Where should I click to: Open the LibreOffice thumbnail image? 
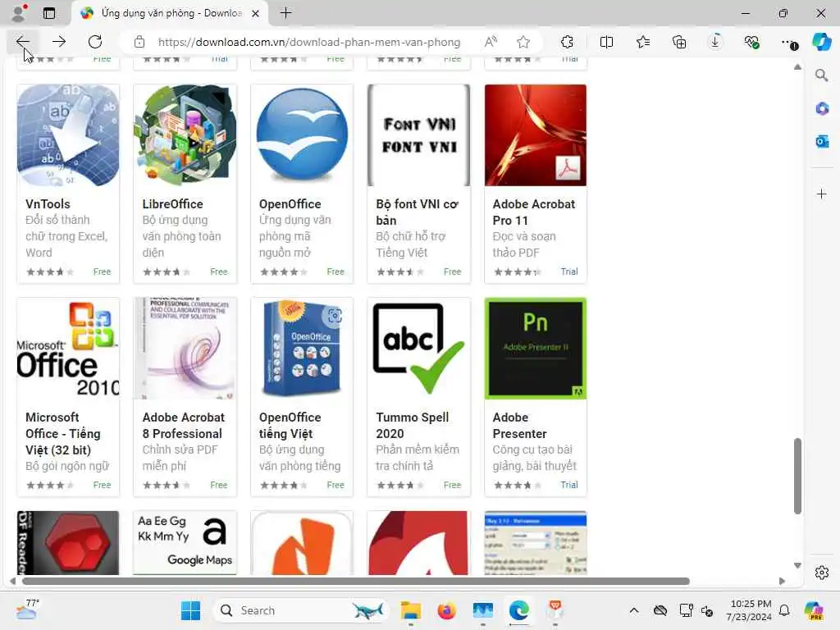pos(185,135)
